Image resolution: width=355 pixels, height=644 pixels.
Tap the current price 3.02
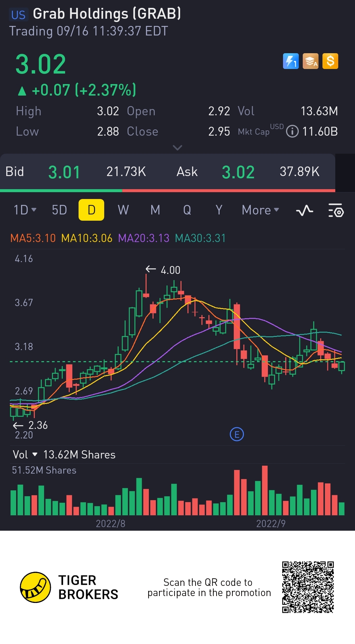(41, 64)
